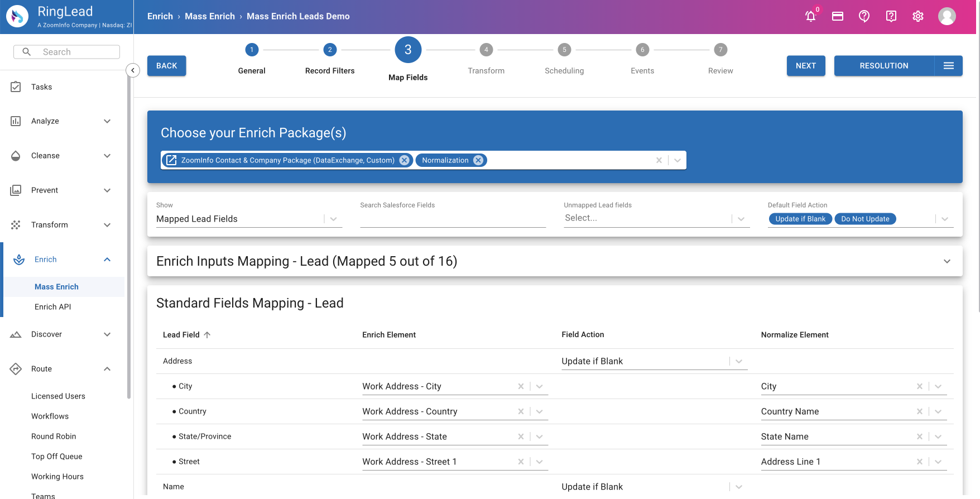The image size is (980, 499).
Task: Open Mass Enrich in the sidebar
Action: [x=56, y=287]
